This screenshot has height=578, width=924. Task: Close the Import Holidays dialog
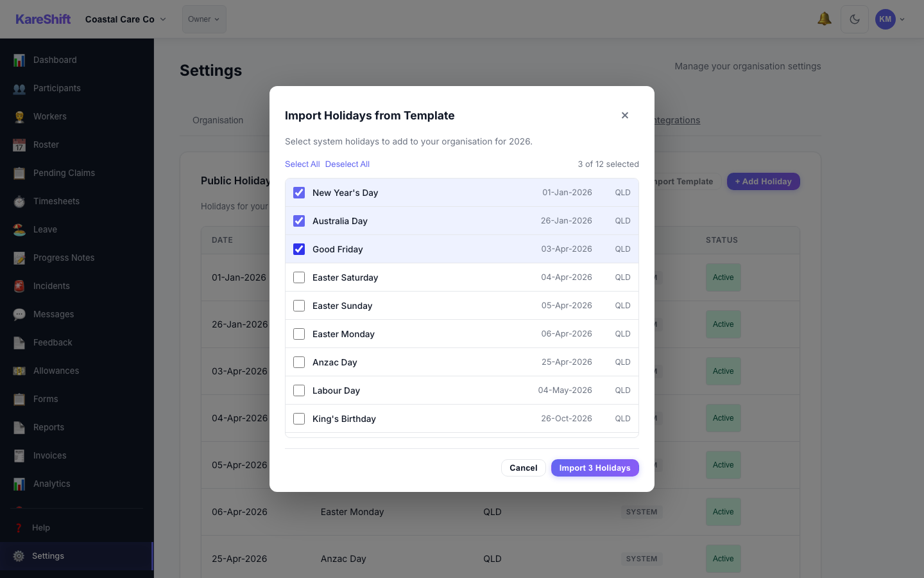[x=625, y=116]
